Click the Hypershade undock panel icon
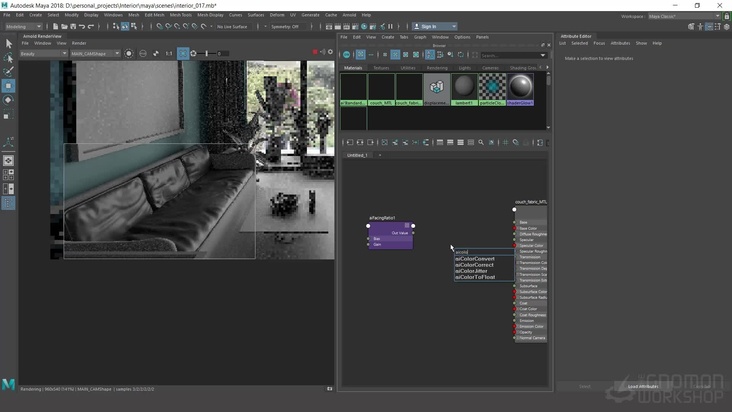Screen dimensions: 732x412 [542, 45]
